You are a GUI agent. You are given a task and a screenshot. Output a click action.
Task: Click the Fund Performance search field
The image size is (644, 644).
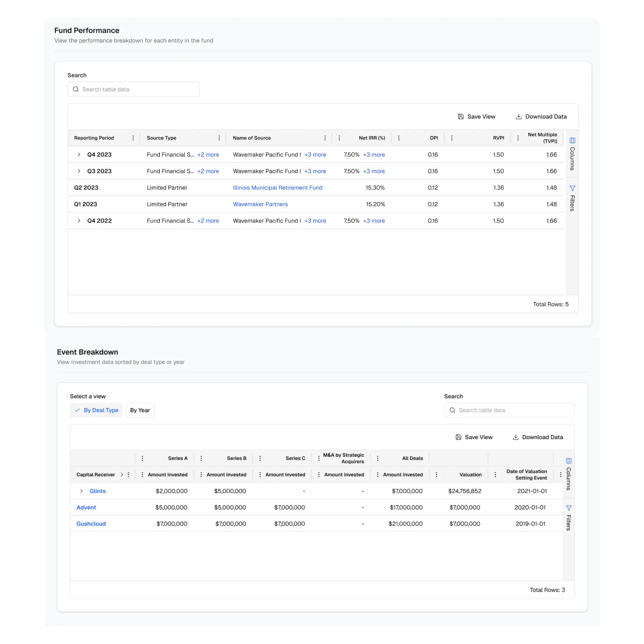click(134, 89)
